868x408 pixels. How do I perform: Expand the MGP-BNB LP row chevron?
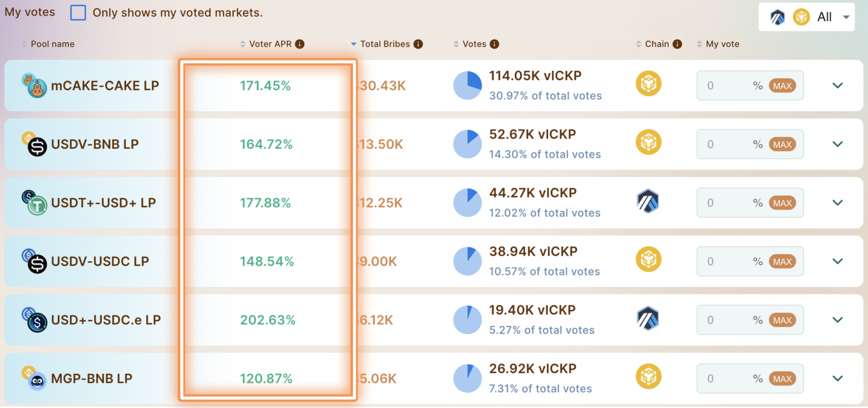[837, 378]
